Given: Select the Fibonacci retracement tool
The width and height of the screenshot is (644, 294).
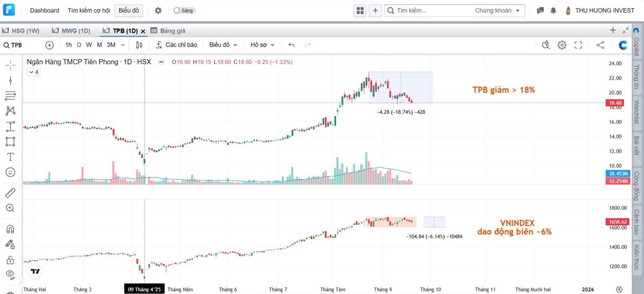Looking at the screenshot, I should 10,96.
